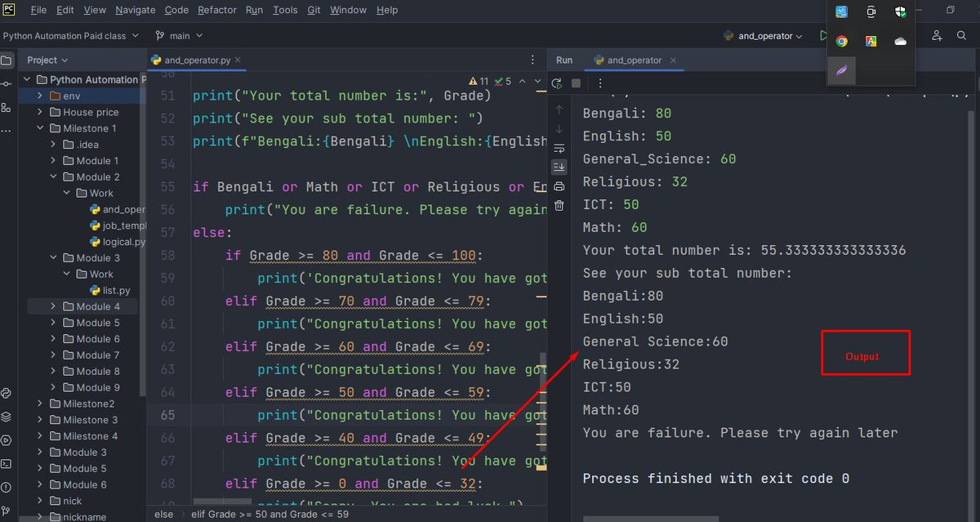Select the and_operator.py editor tab
The width and height of the screenshot is (980, 522).
click(x=197, y=60)
